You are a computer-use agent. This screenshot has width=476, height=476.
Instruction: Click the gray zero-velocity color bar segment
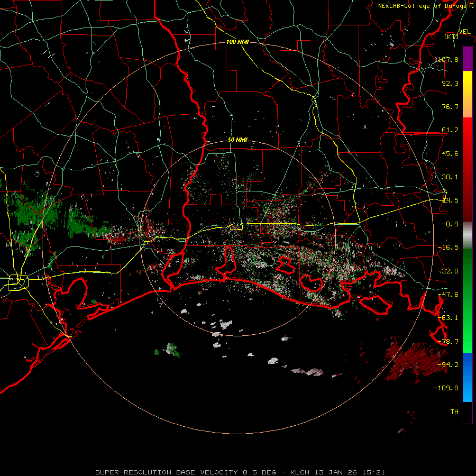click(x=467, y=235)
